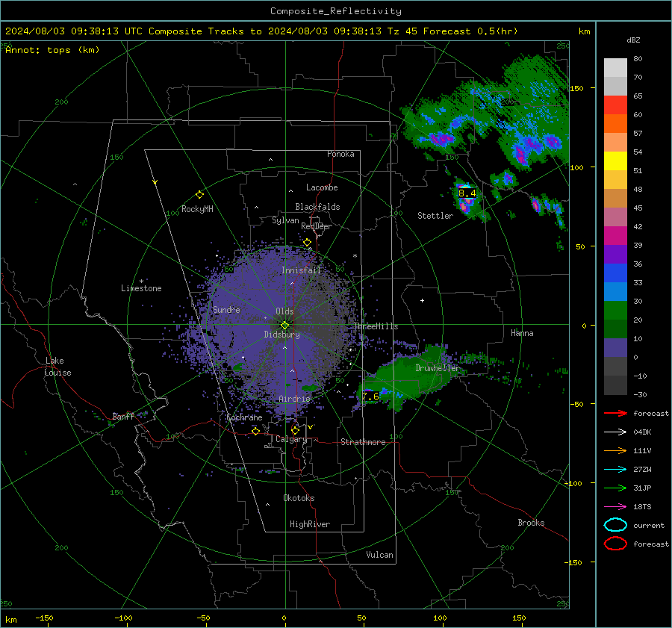Image resolution: width=672 pixels, height=628 pixels.
Task: Select the 20 dBZ green color swatch
Action: click(x=615, y=310)
